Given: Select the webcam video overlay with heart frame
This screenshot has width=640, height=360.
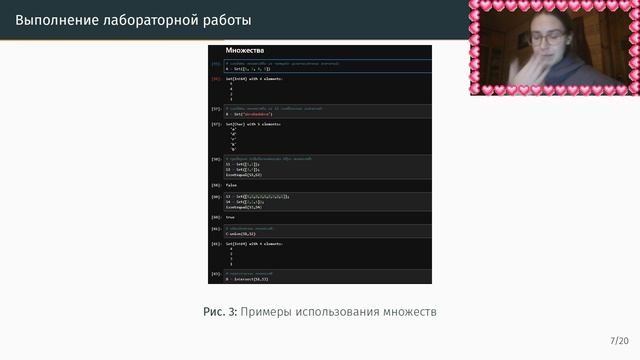Looking at the screenshot, I should (555, 48).
